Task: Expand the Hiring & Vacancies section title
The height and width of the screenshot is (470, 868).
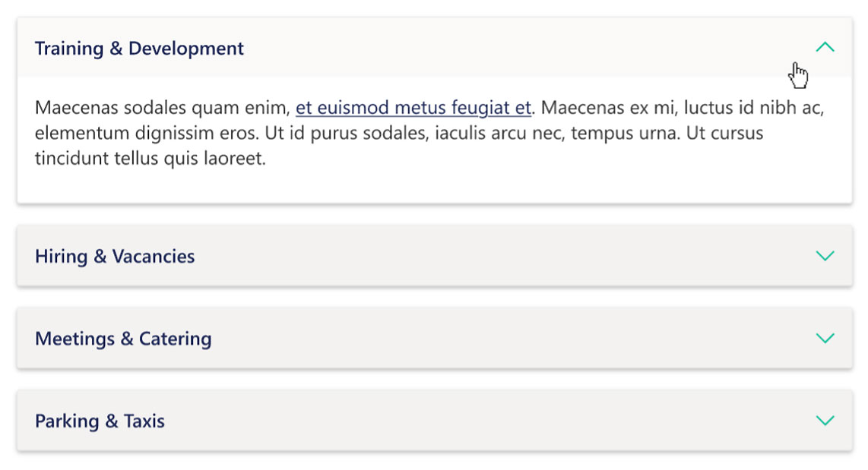Action: pyautogui.click(x=115, y=257)
